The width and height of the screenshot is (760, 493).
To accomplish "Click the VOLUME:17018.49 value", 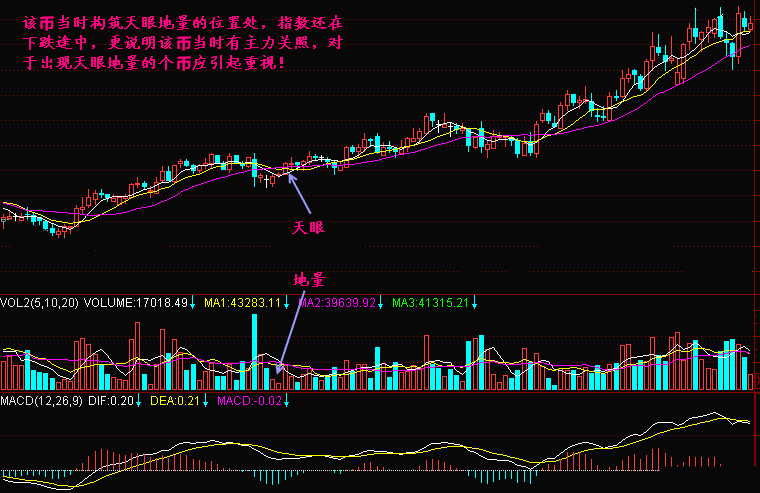I will tap(136, 303).
